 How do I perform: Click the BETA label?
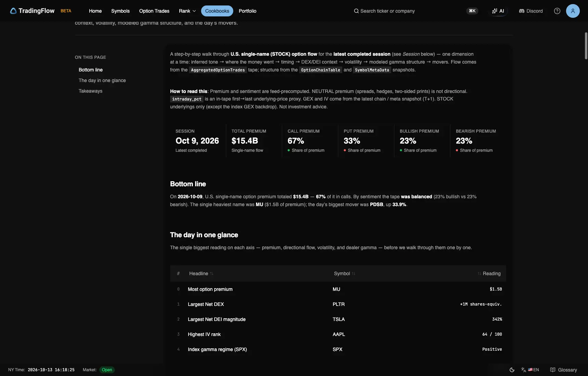pyautogui.click(x=66, y=11)
